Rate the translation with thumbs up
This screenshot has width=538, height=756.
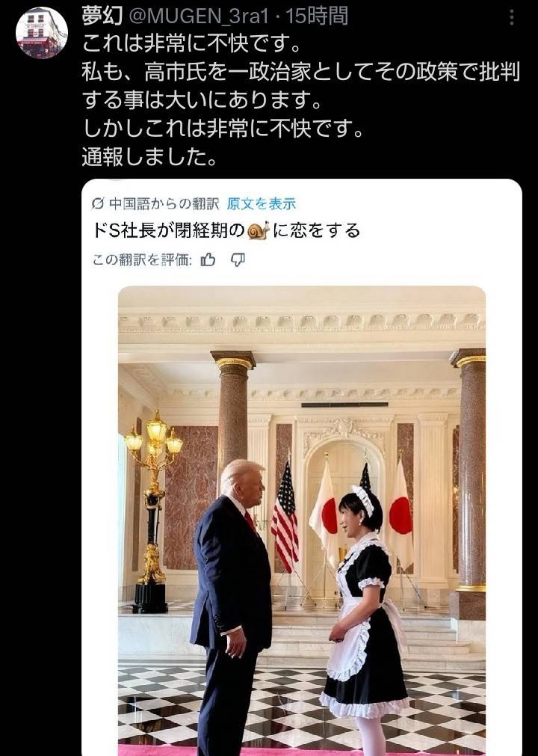(208, 260)
